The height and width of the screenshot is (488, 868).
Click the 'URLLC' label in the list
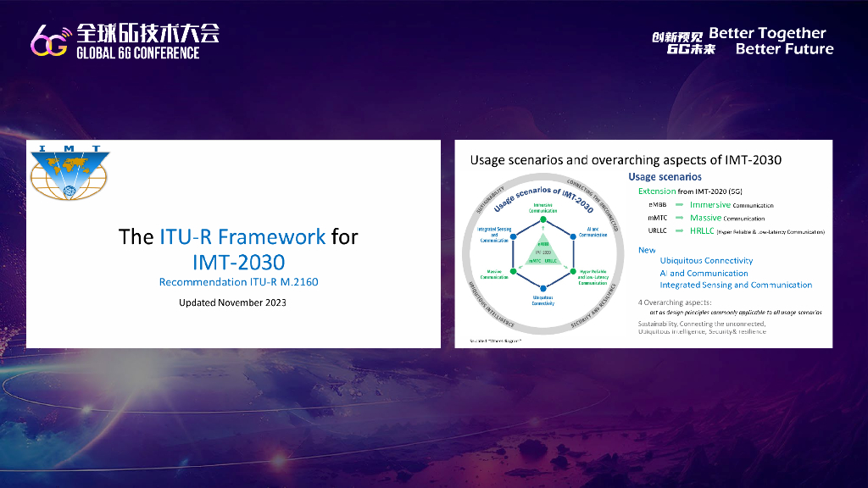tap(657, 230)
